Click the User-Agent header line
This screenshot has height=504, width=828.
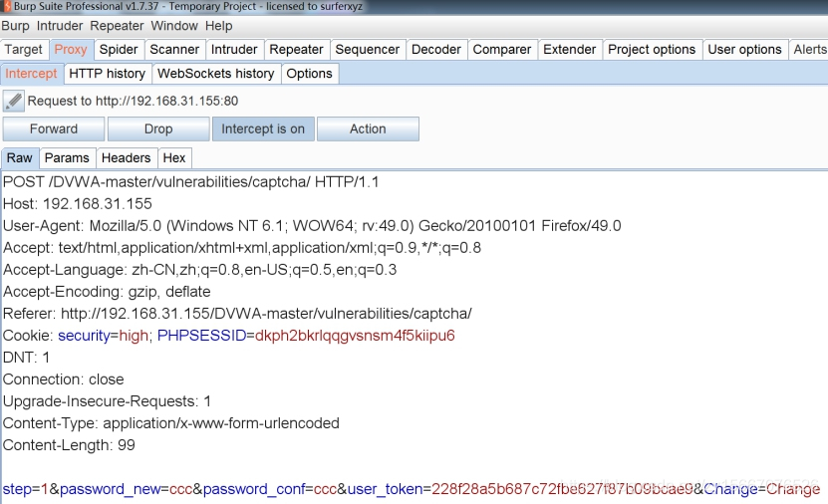[x=312, y=226]
